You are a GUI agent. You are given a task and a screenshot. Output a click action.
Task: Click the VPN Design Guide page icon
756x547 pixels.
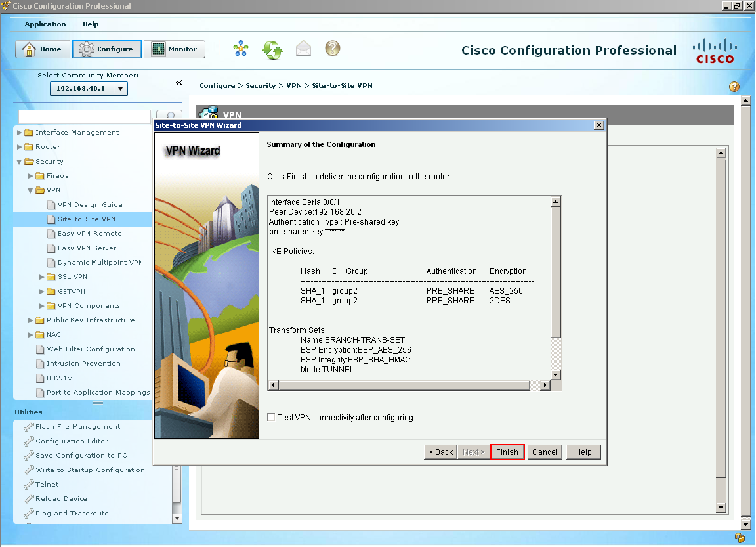coord(51,204)
